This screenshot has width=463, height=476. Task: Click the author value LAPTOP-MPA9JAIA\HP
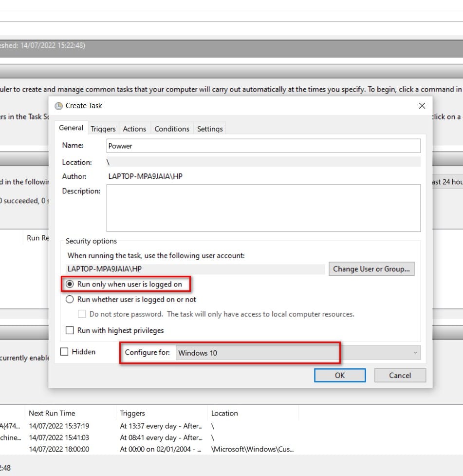[x=146, y=176]
